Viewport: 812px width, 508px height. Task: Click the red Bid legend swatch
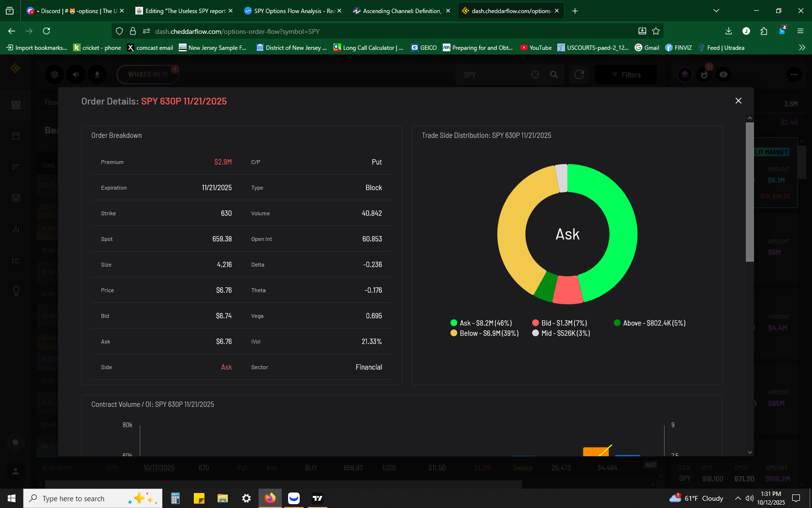click(536, 323)
